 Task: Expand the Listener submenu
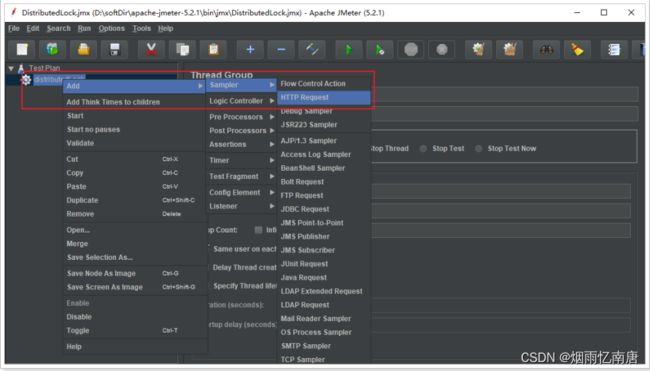(242, 206)
